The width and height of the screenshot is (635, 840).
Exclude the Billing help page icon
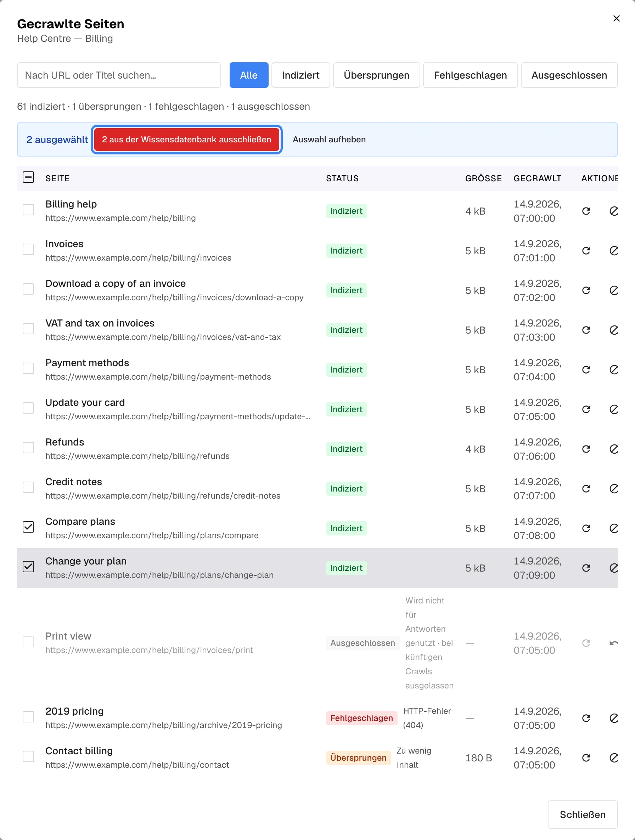613,211
